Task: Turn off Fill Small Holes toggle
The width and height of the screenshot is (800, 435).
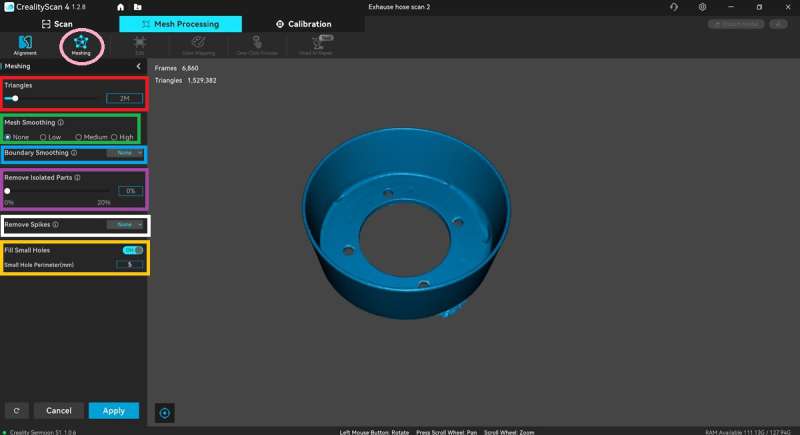Action: coord(132,250)
